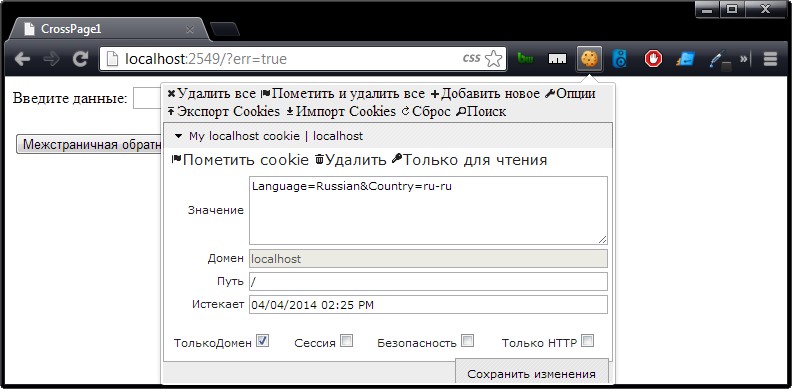Click Поиск to search cookies

[x=481, y=111]
